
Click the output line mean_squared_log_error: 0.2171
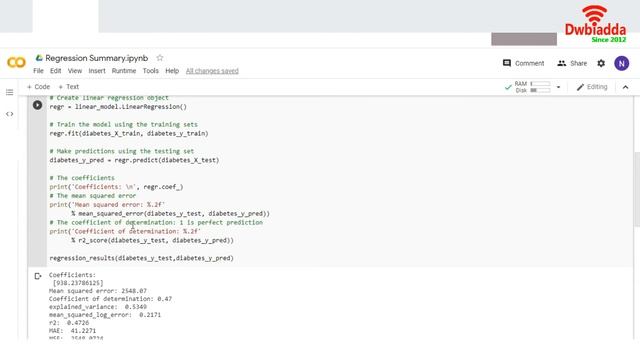[105, 315]
